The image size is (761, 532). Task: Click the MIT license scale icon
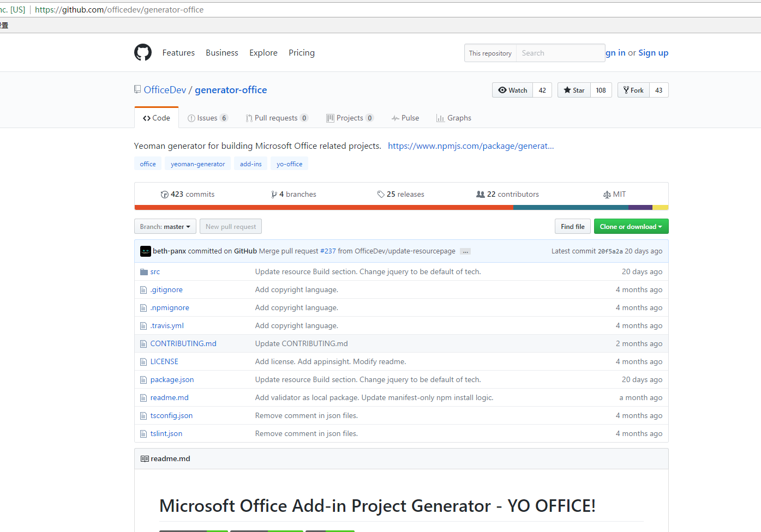click(x=607, y=195)
